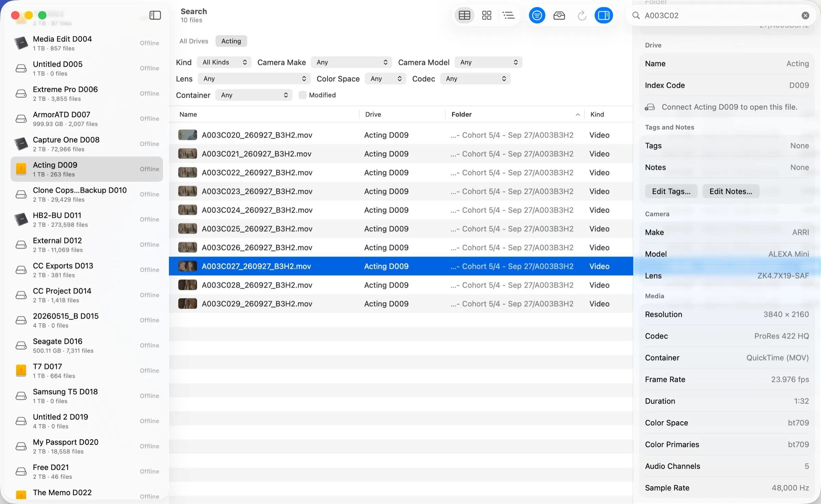This screenshot has height=504, width=821.
Task: Select Capture One D008 drive icon
Action: (21, 144)
